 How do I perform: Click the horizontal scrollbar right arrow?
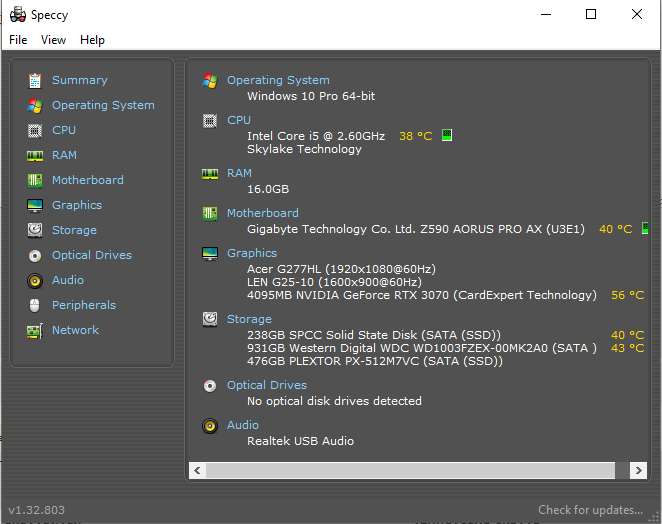[638, 470]
